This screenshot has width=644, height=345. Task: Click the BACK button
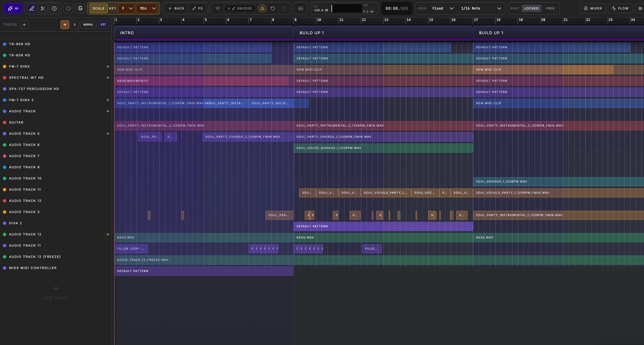(x=176, y=8)
